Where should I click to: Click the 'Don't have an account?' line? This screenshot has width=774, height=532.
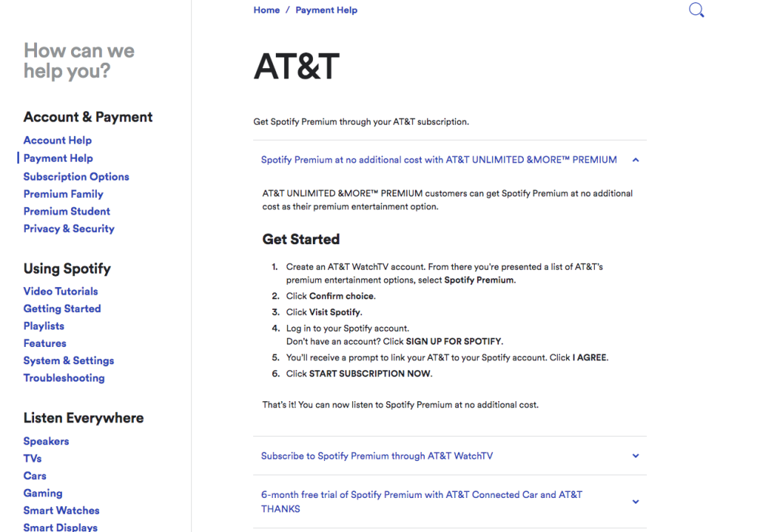(x=395, y=342)
